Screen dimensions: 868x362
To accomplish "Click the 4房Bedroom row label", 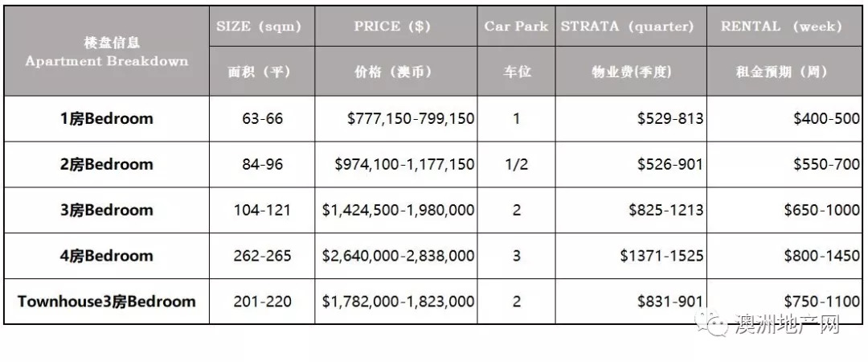I will [107, 257].
